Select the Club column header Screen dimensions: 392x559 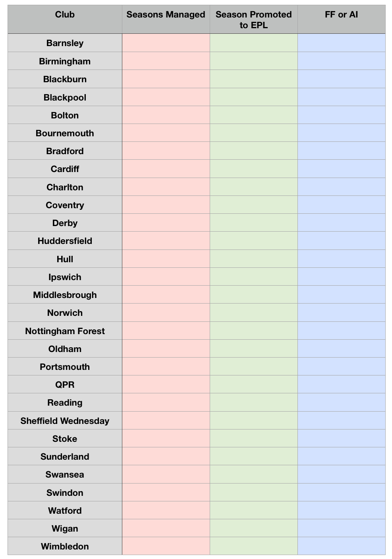pos(65,19)
